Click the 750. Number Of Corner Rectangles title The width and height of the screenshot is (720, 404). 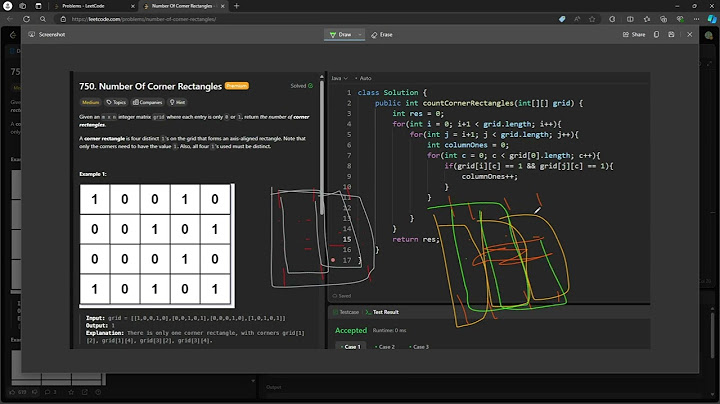(x=150, y=86)
